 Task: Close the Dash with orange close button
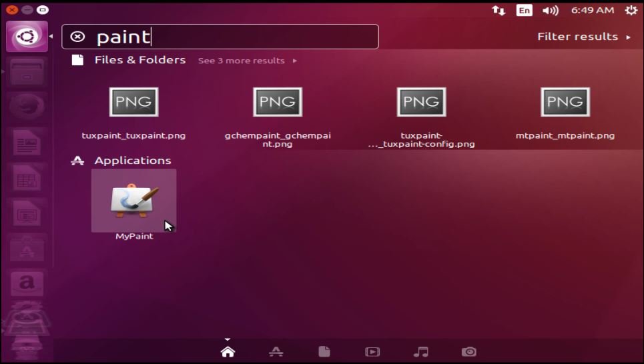tap(12, 9)
